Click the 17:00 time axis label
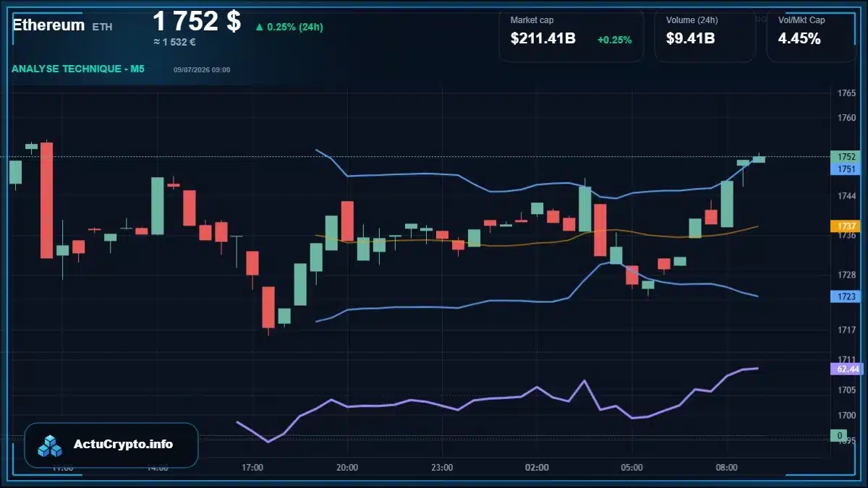The width and height of the screenshot is (868, 488). point(252,468)
